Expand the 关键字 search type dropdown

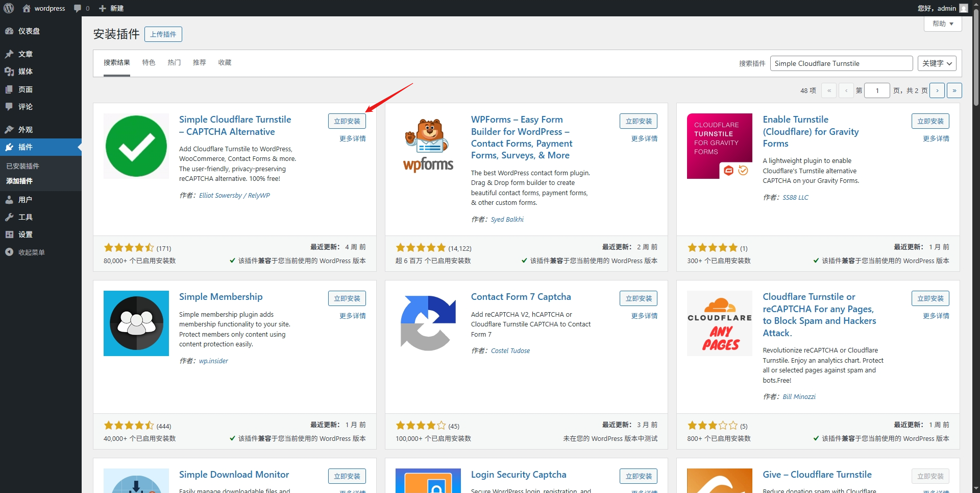click(x=937, y=63)
